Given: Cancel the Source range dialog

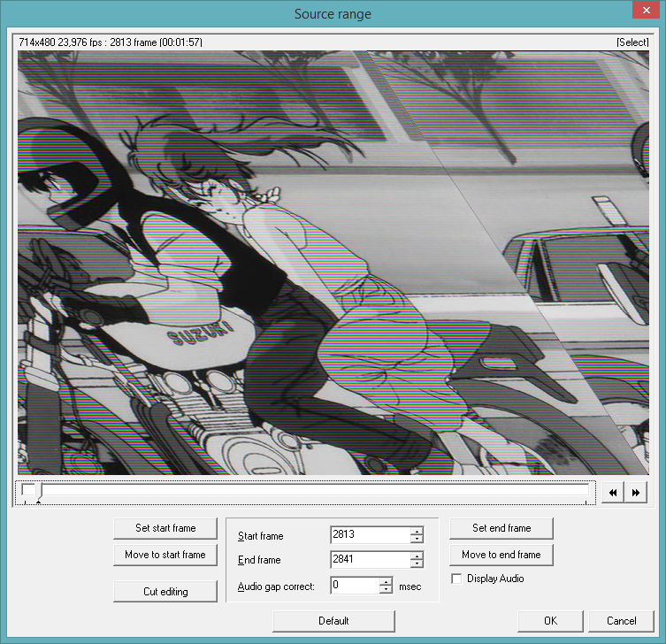Looking at the screenshot, I should 621,621.
